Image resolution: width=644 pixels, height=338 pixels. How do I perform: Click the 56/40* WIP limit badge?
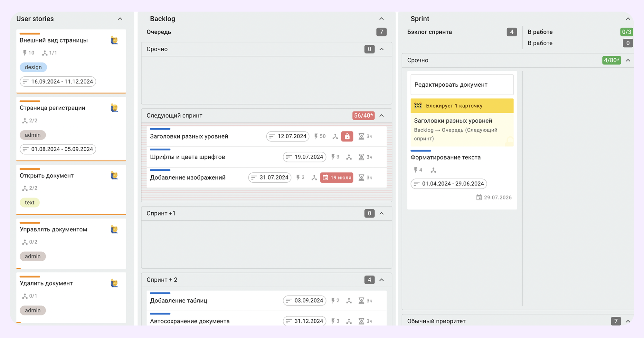point(363,116)
